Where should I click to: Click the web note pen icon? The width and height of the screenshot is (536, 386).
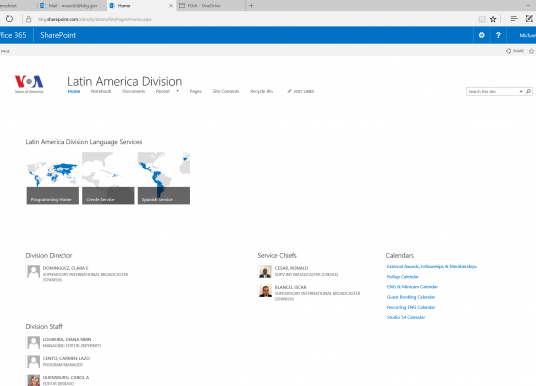tap(529, 19)
